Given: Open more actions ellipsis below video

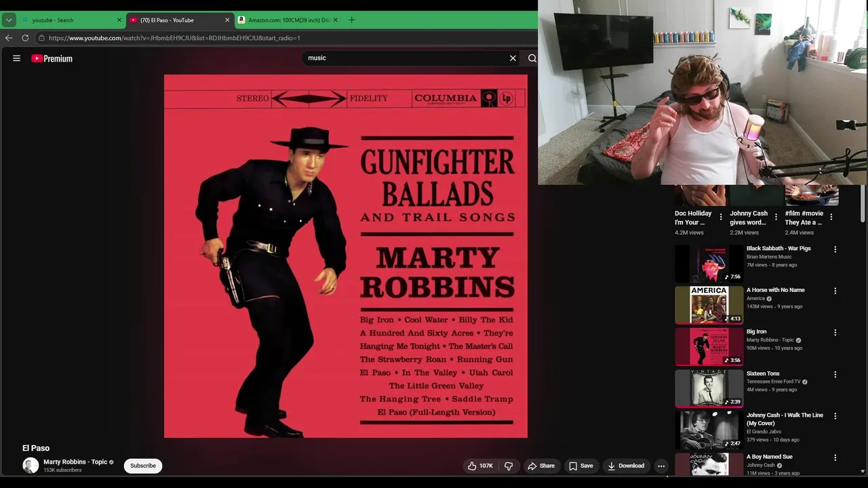Looking at the screenshot, I should 661,466.
